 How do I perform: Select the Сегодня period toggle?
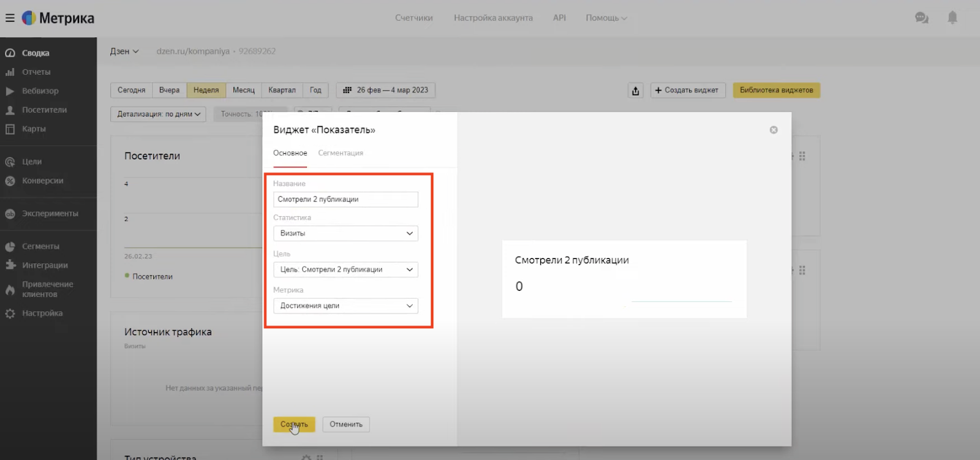[131, 90]
